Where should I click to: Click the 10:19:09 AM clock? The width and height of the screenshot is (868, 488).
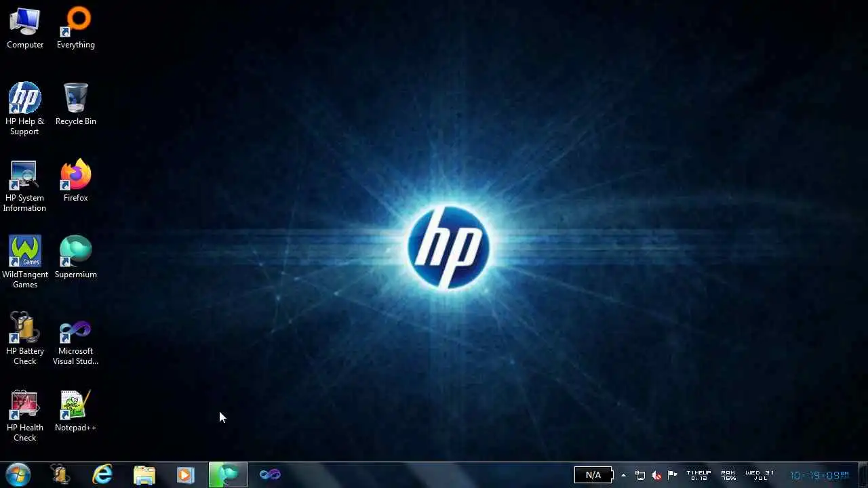point(819,475)
